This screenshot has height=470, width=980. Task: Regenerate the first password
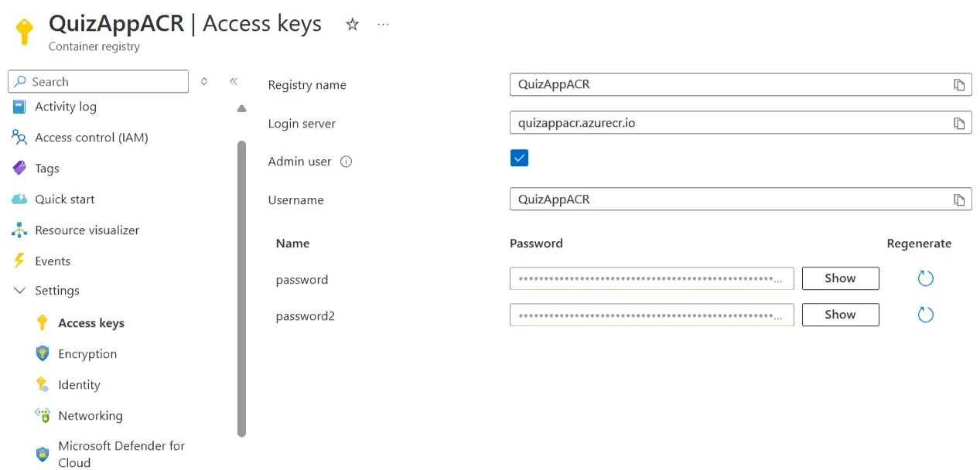[x=925, y=278]
